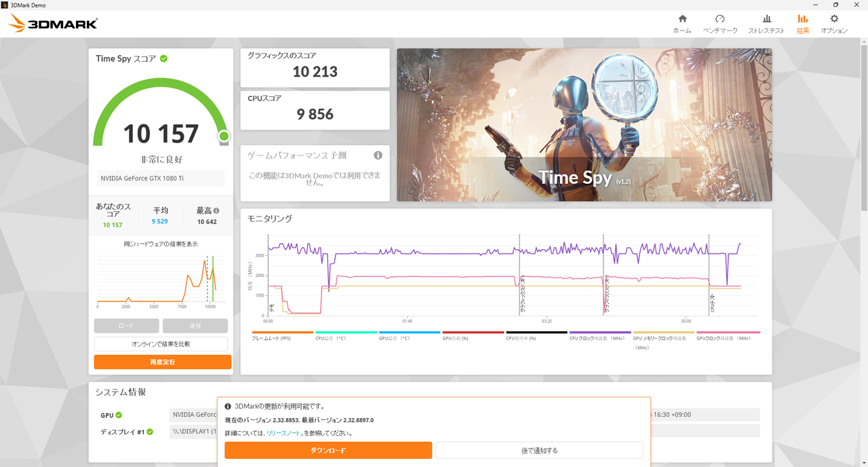Click the speedometer gauge icon in the navigation
The height and width of the screenshot is (467, 868).
point(720,19)
